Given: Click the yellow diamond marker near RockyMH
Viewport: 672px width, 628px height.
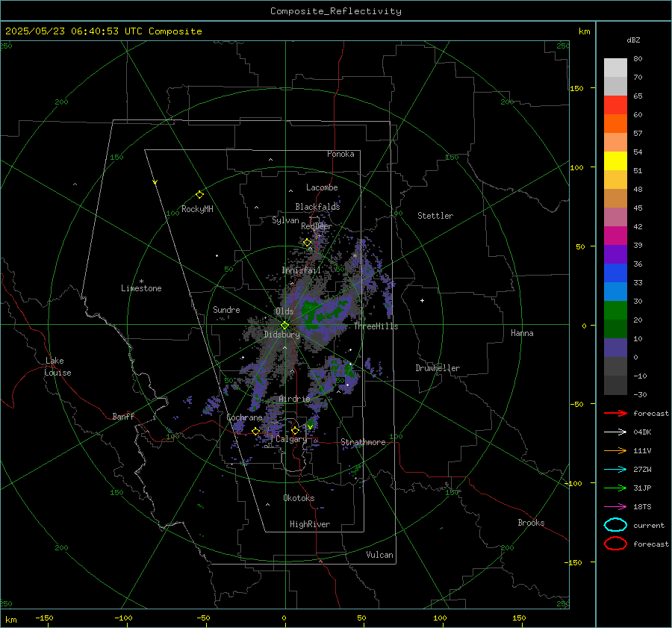Looking at the screenshot, I should click(199, 195).
